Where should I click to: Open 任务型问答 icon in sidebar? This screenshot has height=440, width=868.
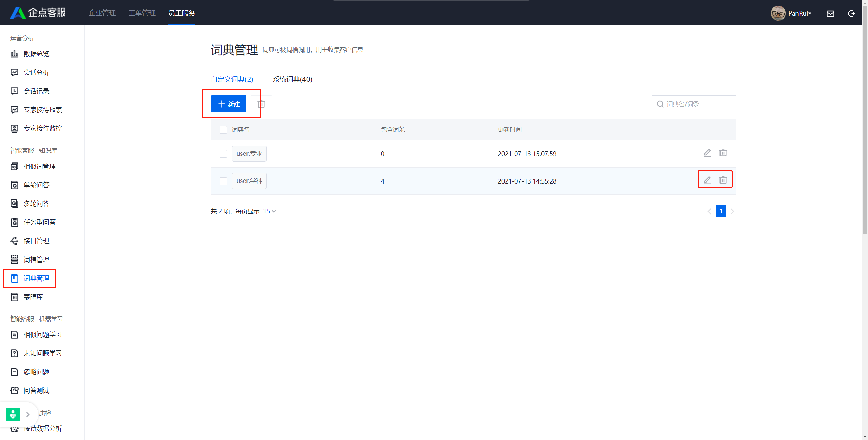(x=14, y=222)
